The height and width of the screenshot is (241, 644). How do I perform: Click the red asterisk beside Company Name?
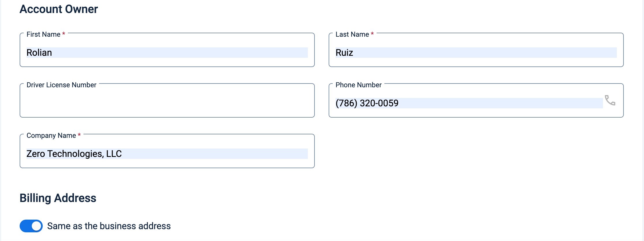(x=79, y=135)
